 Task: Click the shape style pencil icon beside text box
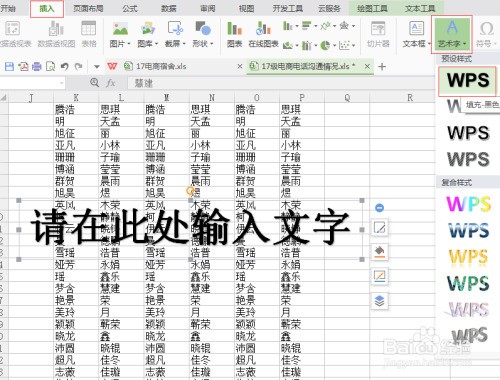[380, 228]
